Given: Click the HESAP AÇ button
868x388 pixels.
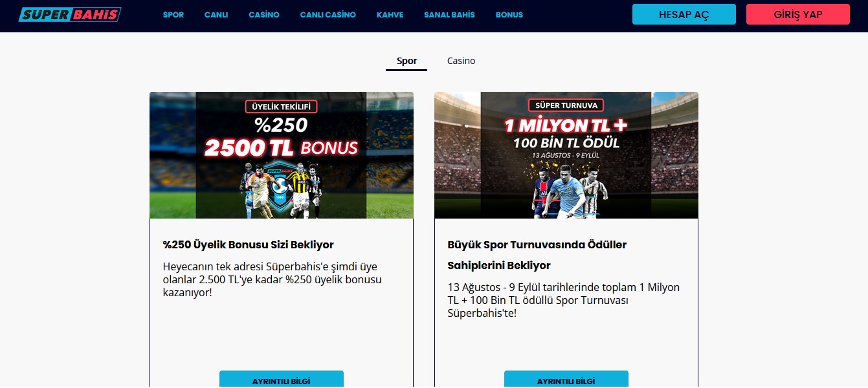Looking at the screenshot, I should 684,14.
